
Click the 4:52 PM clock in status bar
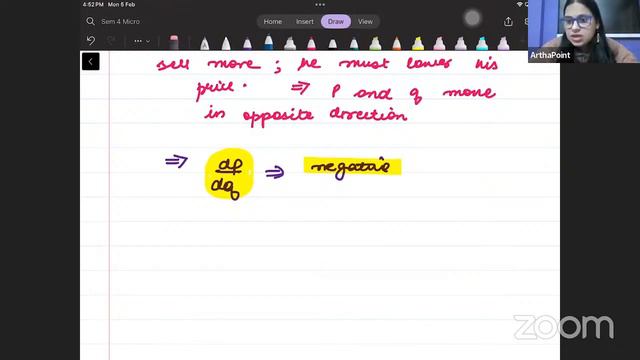93,4
